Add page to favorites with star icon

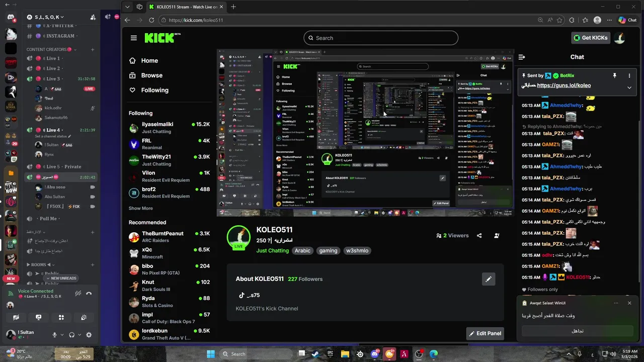[x=559, y=20]
